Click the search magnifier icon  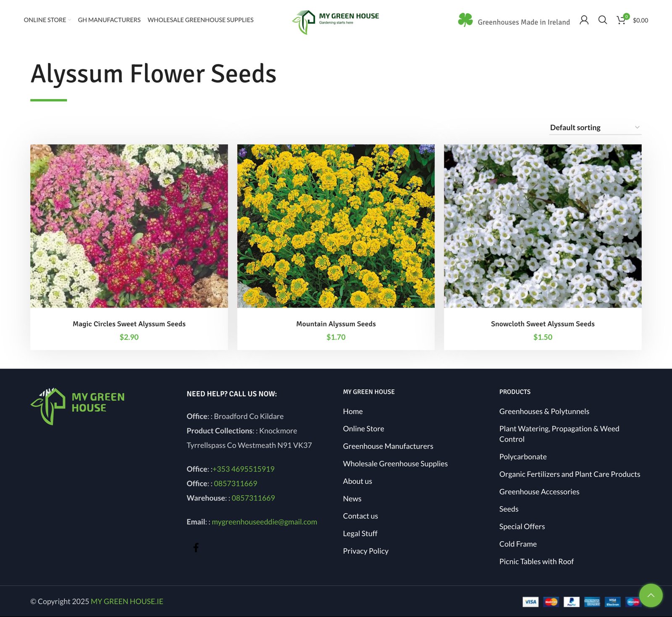point(602,20)
